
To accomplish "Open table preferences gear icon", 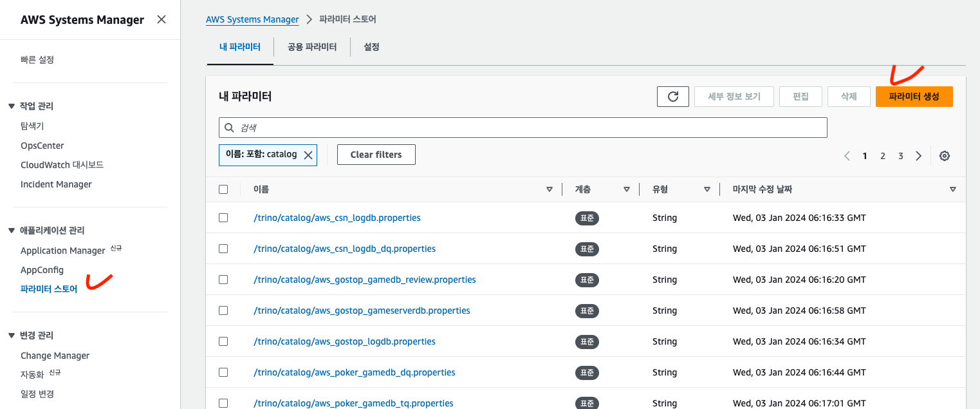I will click(x=945, y=156).
